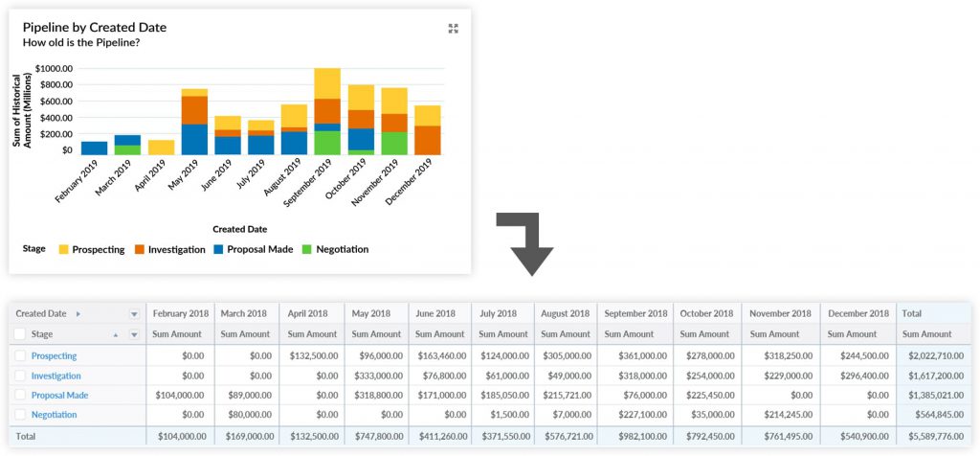Click the expand chart icon
The image size is (980, 456).
point(454,29)
